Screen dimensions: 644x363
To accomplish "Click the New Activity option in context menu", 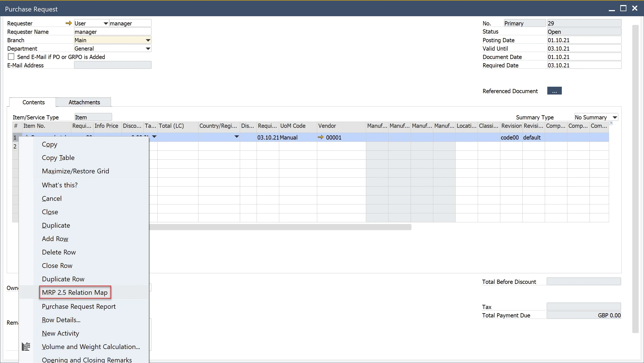I will coord(61,333).
